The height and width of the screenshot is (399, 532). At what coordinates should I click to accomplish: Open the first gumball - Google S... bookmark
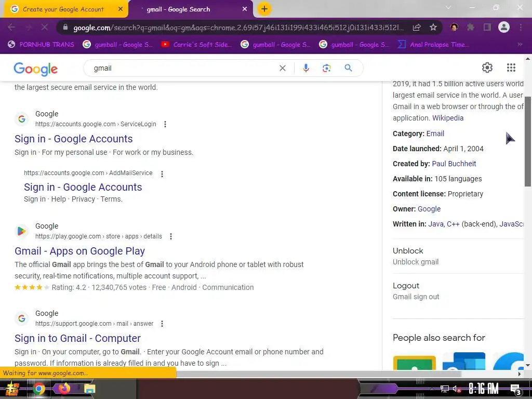tap(117, 45)
